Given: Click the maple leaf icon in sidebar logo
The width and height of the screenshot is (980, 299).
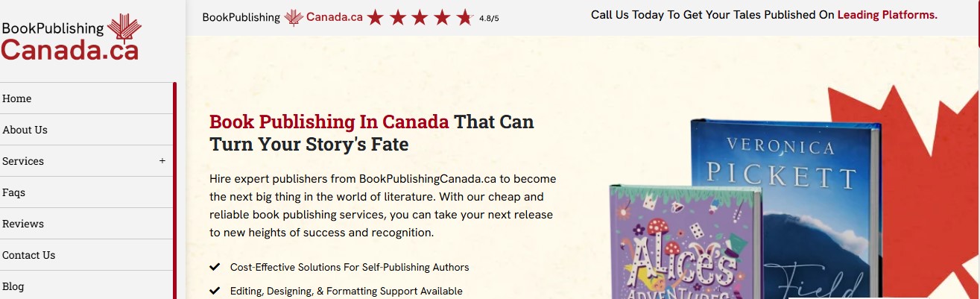Looking at the screenshot, I should tap(124, 28).
